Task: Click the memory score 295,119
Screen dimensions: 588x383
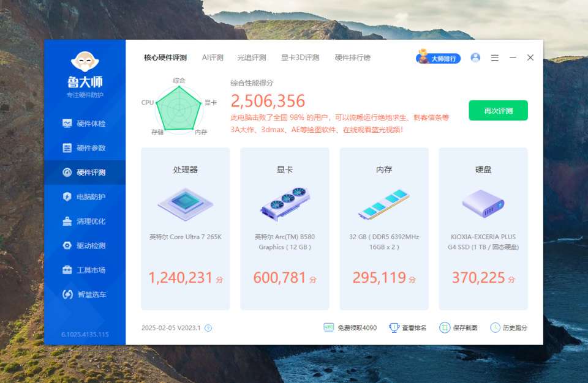Action: tap(379, 278)
